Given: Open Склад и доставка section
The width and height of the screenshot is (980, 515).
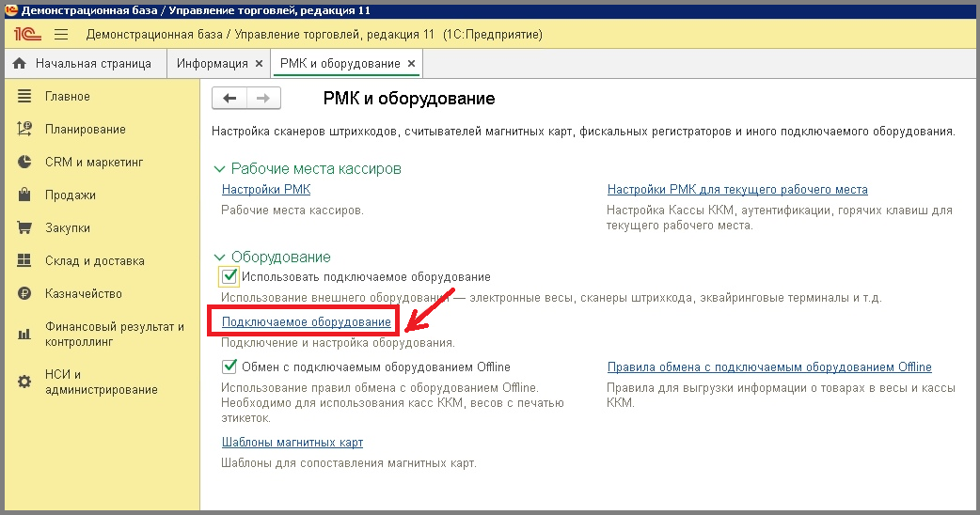Looking at the screenshot, I should click(94, 261).
